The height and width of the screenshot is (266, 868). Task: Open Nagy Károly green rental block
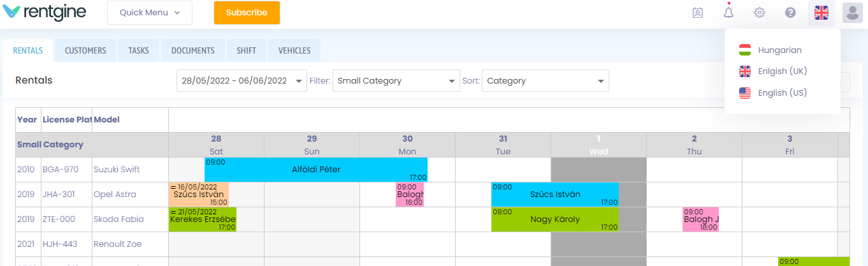(555, 219)
